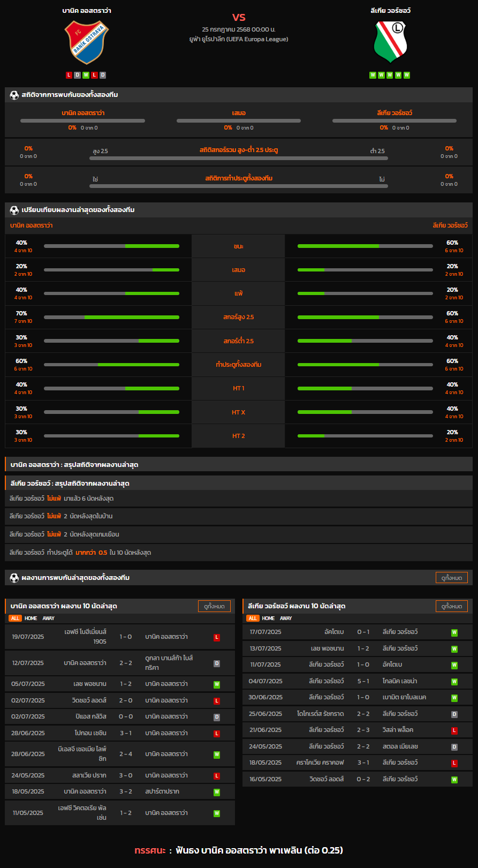Click ดูทั้งหมด in Banik Ostrava's last-10 header
This screenshot has width=478, height=868.
pos(214,606)
